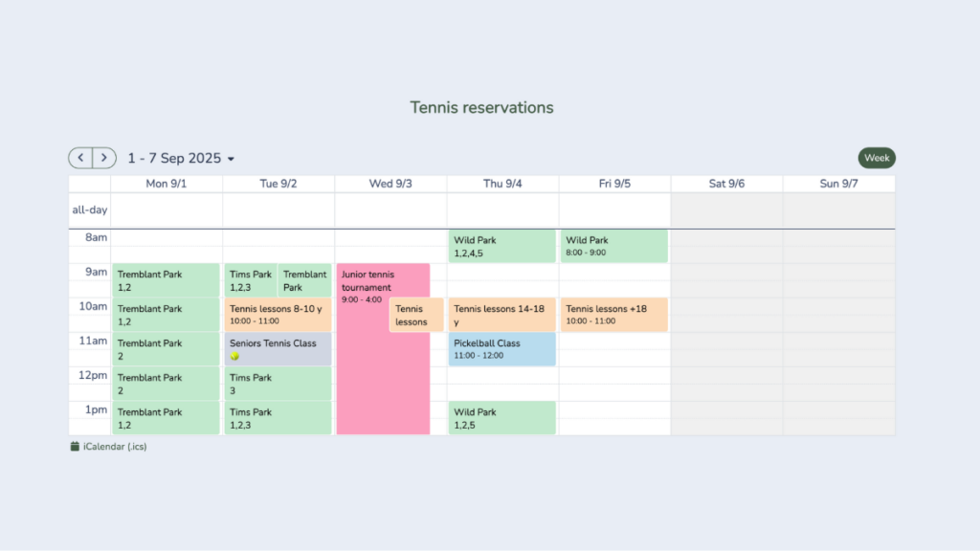Click Monday's 9am Tremblant Park 1,2 event
This screenshot has height=551, width=980.
(166, 279)
